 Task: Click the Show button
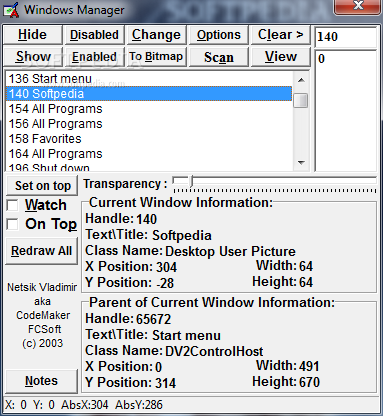pyautogui.click(x=33, y=57)
